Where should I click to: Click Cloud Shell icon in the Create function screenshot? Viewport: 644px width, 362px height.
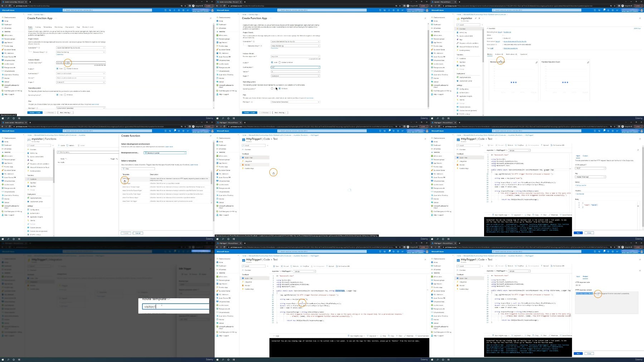point(165,131)
